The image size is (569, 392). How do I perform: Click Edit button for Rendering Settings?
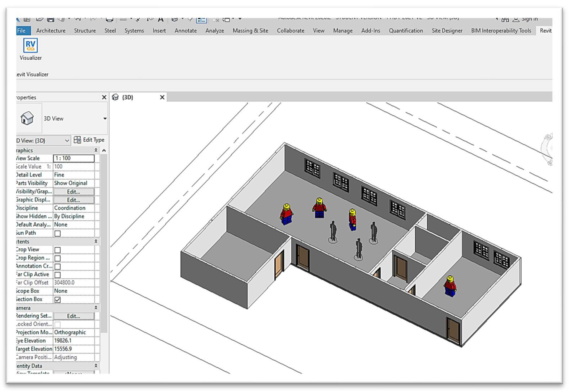[x=73, y=316]
